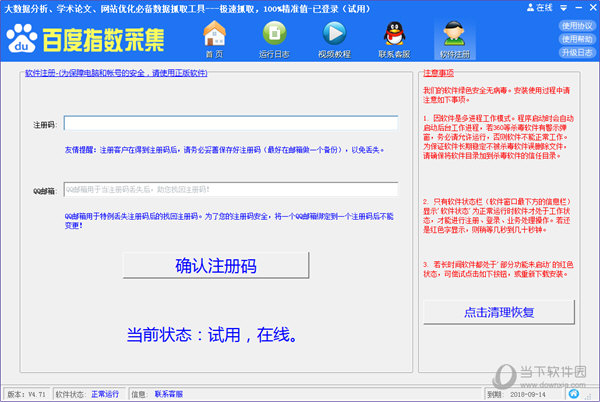Click the blue home icon in status bar
Screen dimensions: 600x402
pyautogui.click(x=574, y=394)
